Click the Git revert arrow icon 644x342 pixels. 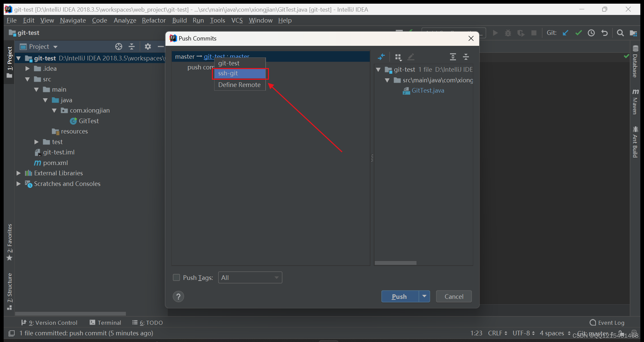605,33
